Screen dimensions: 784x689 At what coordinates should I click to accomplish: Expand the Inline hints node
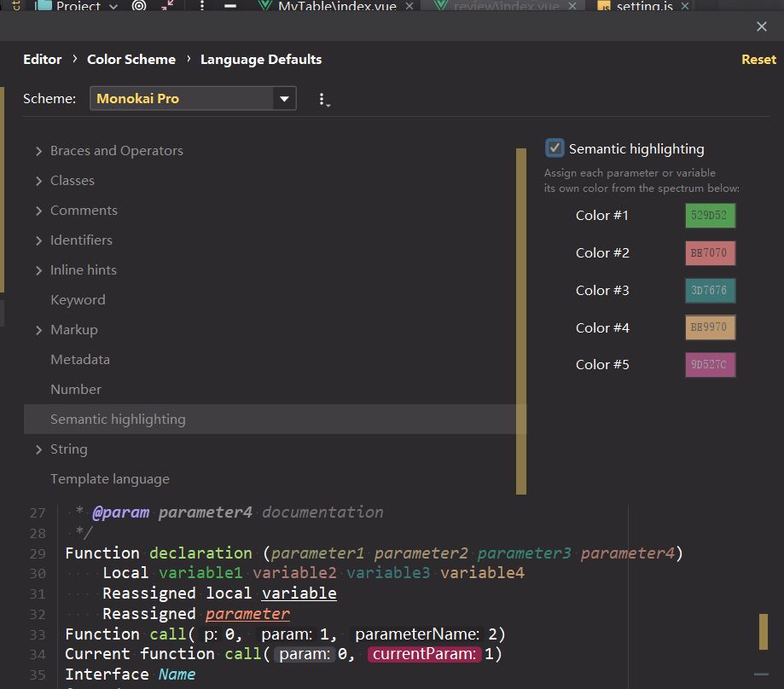point(38,271)
